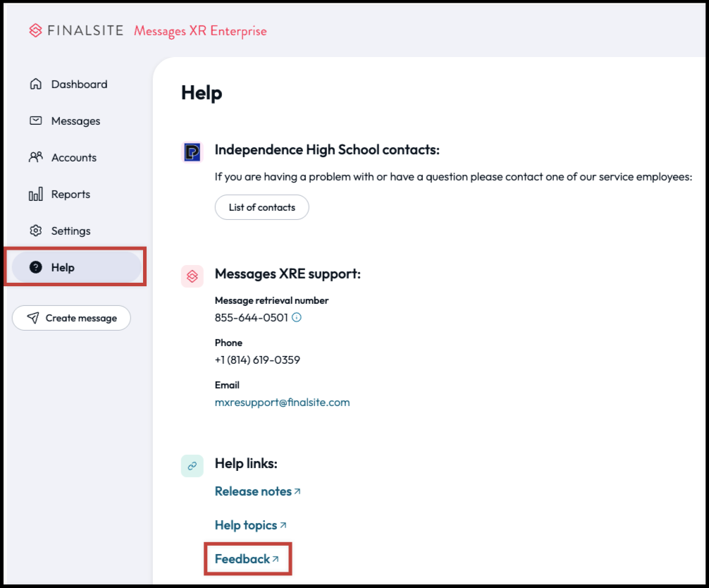Open the List of contacts button
Viewport: 709px width, 588px height.
click(x=261, y=207)
